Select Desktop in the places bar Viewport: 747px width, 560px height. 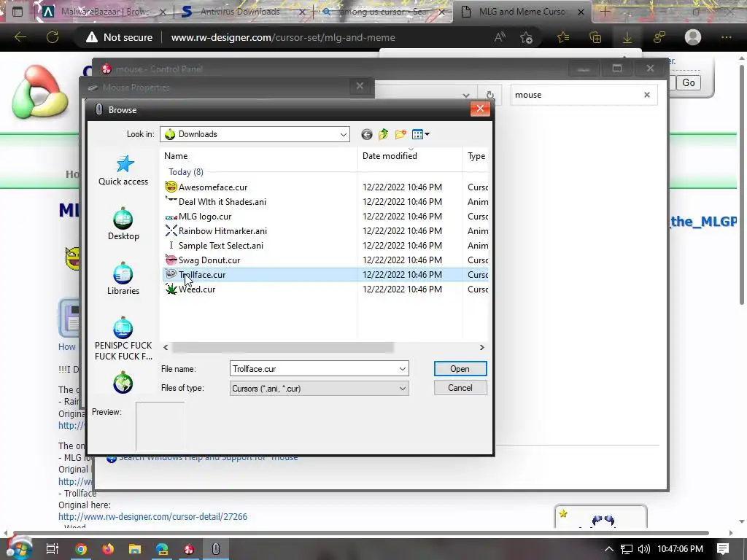pos(123,224)
